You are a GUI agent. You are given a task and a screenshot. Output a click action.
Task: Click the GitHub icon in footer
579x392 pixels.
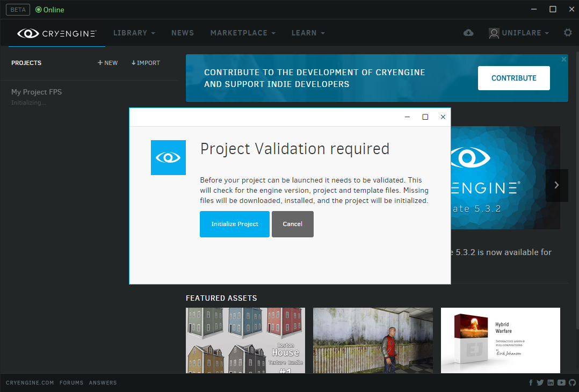(x=572, y=383)
